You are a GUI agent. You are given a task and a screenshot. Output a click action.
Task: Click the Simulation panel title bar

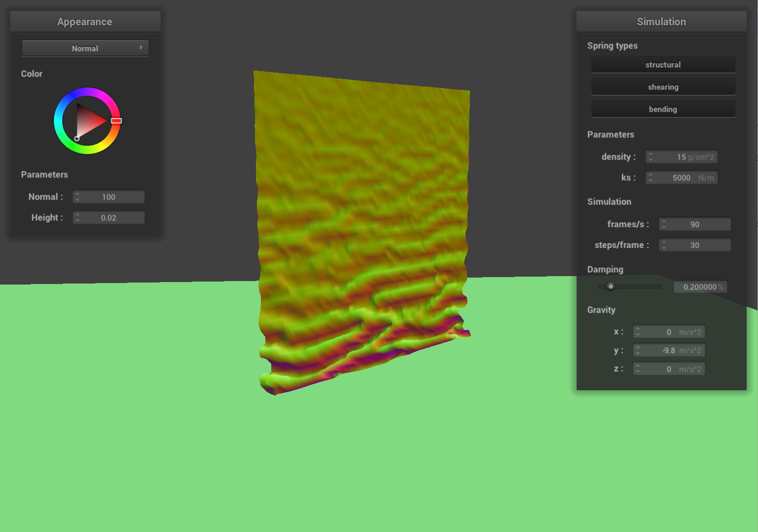point(661,22)
